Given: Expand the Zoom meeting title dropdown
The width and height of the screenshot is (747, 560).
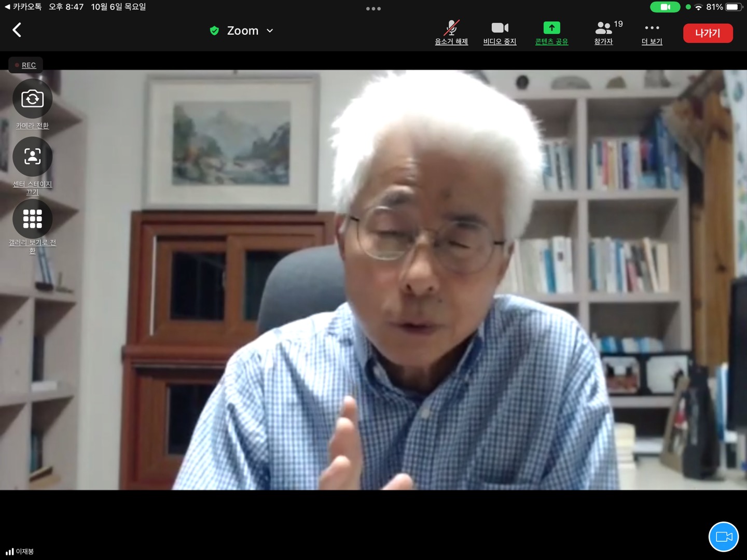Looking at the screenshot, I should click(270, 31).
